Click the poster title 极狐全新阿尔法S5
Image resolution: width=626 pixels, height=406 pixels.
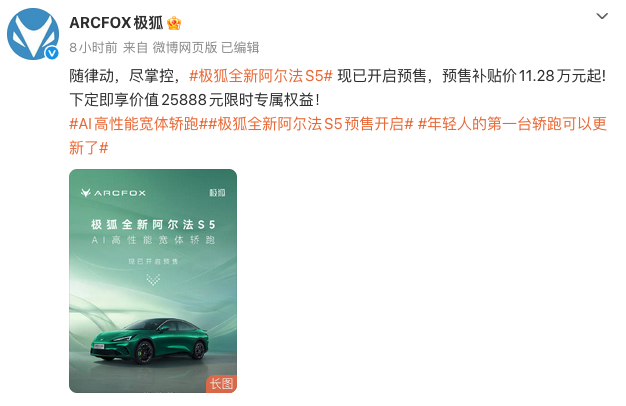point(153,225)
